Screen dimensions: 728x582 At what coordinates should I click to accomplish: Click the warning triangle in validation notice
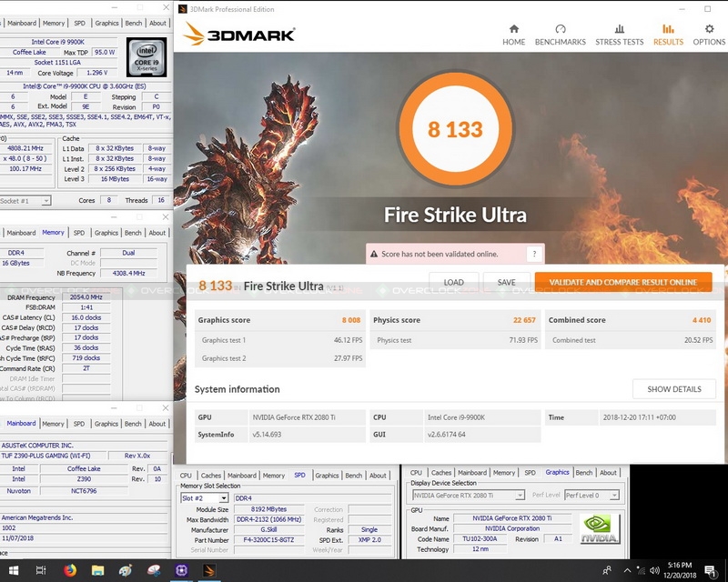click(x=374, y=254)
